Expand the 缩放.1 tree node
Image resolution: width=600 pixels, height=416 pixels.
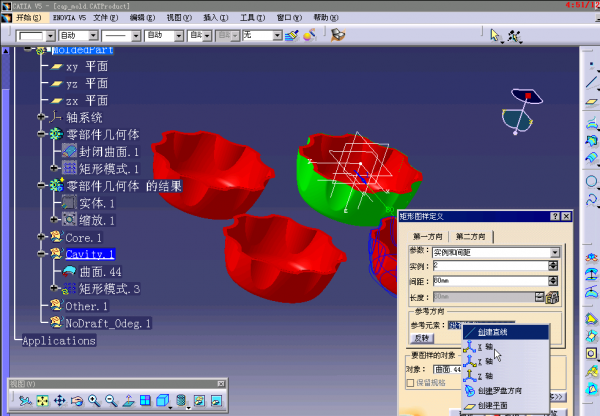coord(54,219)
